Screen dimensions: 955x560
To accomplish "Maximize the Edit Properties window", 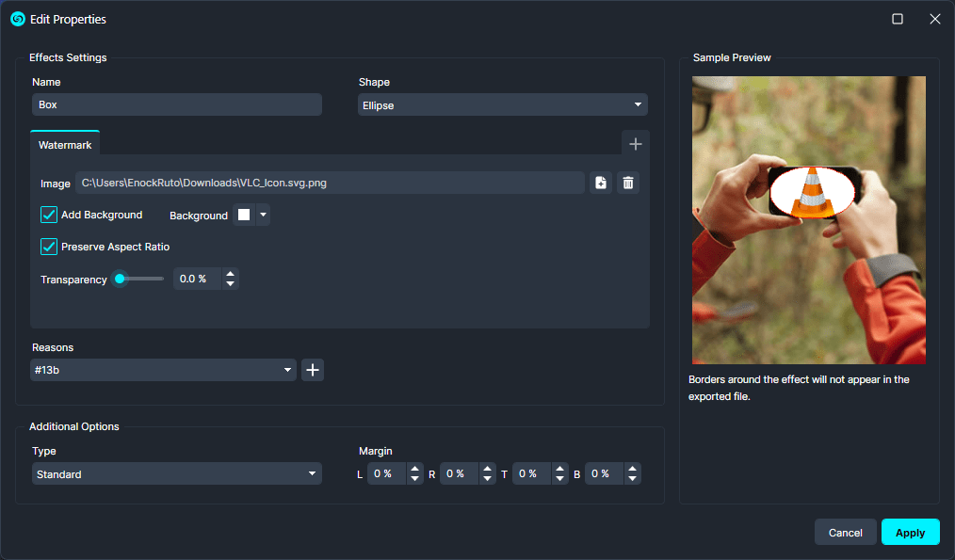I will [x=898, y=19].
